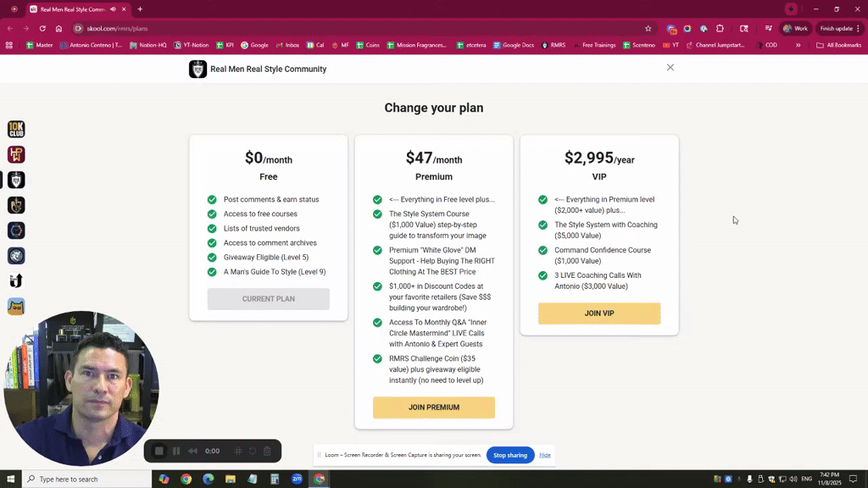Close the Change your plan dialog
868x488 pixels.
tap(670, 68)
